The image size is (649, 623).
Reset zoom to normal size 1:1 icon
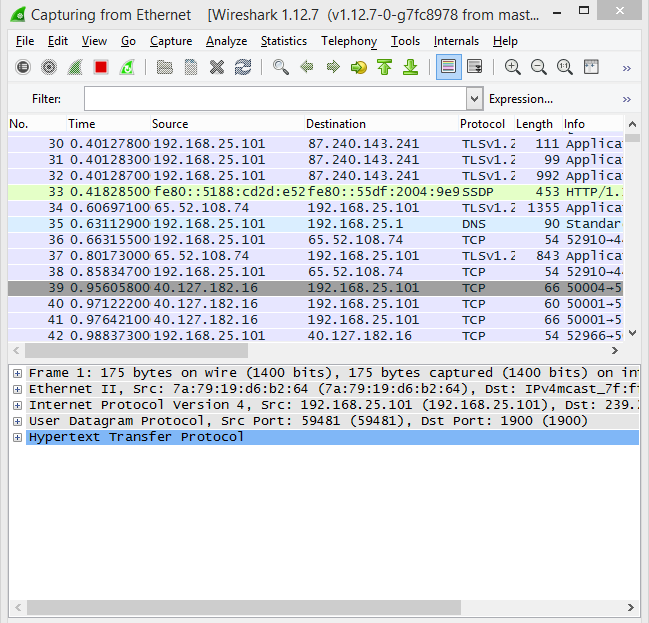click(565, 67)
